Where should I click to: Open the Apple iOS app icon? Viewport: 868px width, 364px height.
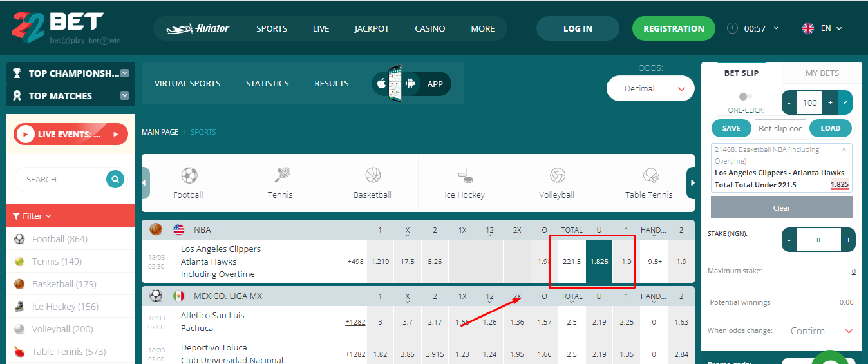[381, 84]
